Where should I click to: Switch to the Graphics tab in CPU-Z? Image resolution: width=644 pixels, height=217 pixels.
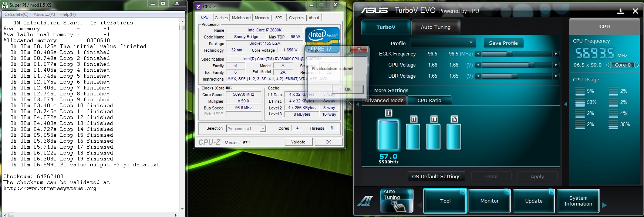297,18
